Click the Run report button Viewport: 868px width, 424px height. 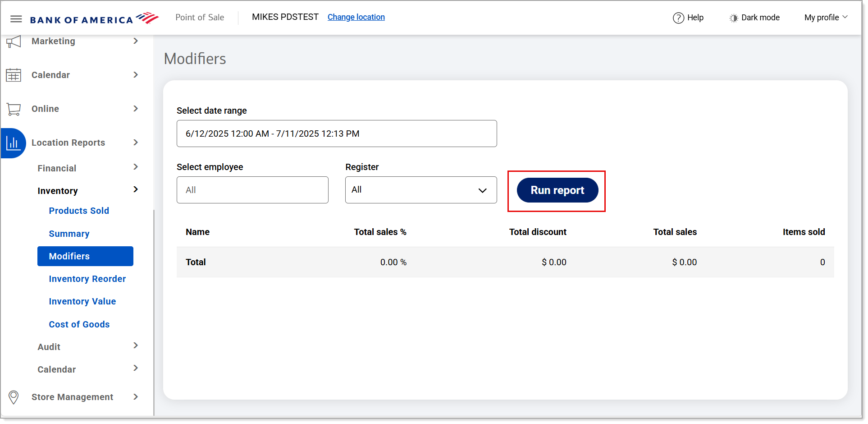pyautogui.click(x=557, y=190)
